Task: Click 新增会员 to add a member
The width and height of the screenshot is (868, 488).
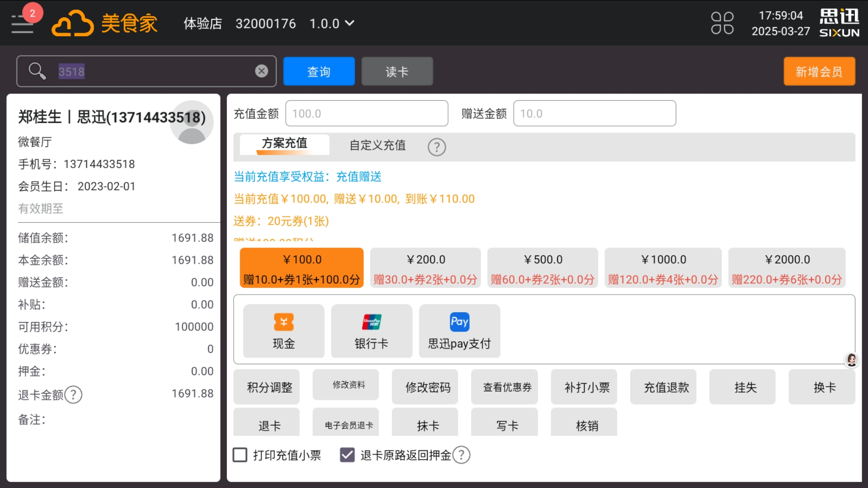Action: (x=819, y=71)
